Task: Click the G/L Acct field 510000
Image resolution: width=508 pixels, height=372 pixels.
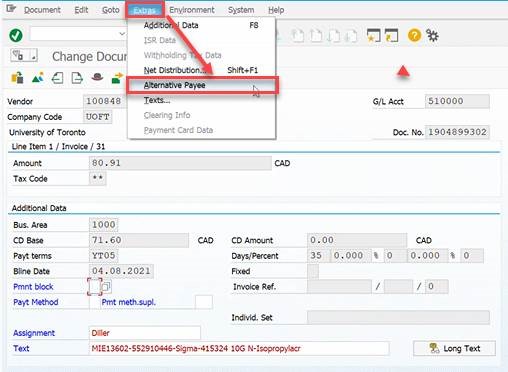Action: [x=457, y=101]
